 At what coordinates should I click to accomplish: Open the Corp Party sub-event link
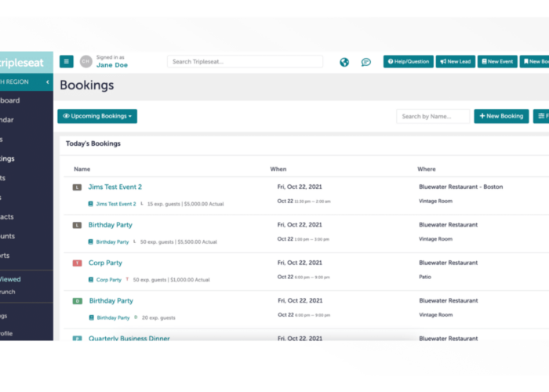[109, 280]
